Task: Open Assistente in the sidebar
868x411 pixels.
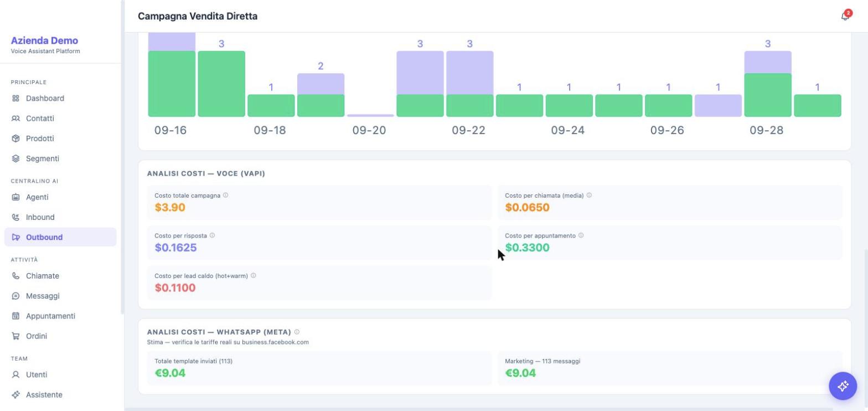Action: [x=60, y=394]
